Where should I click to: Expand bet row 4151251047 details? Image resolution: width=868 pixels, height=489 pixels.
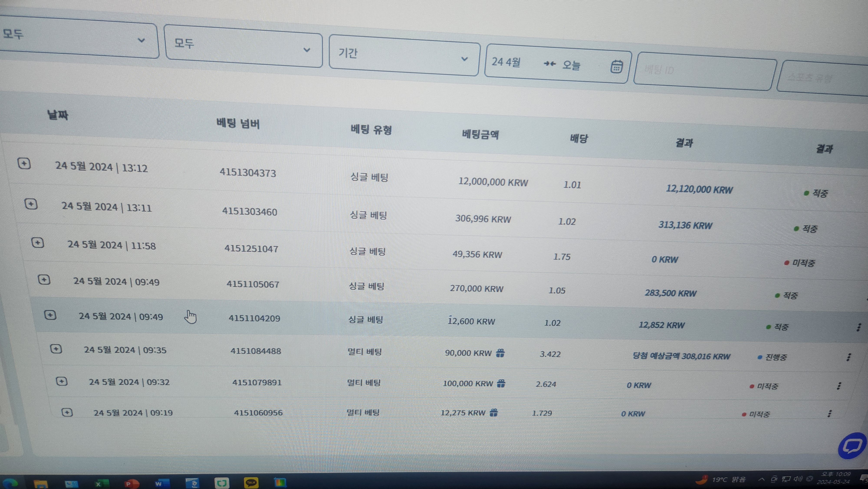38,243
